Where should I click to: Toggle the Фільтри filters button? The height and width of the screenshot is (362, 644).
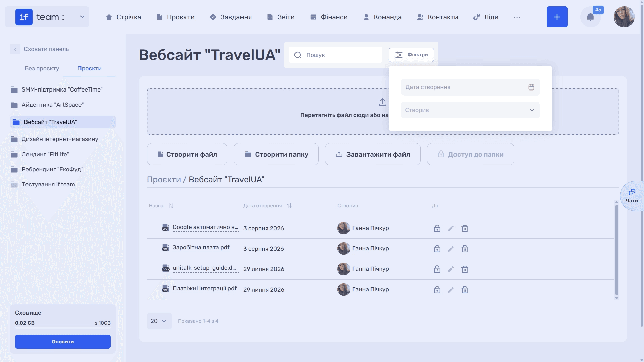tap(411, 55)
